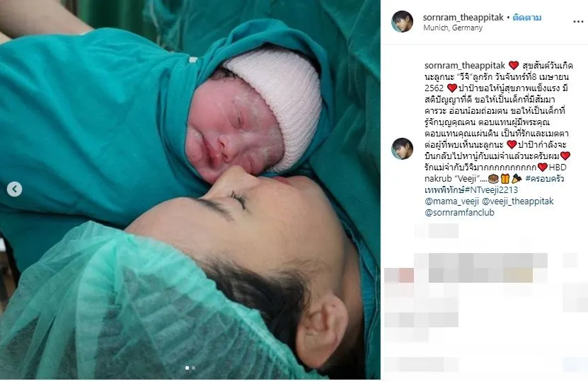This screenshot has height=381, width=588.
Task: Select the second carousel dot indicator
Action: click(x=193, y=368)
